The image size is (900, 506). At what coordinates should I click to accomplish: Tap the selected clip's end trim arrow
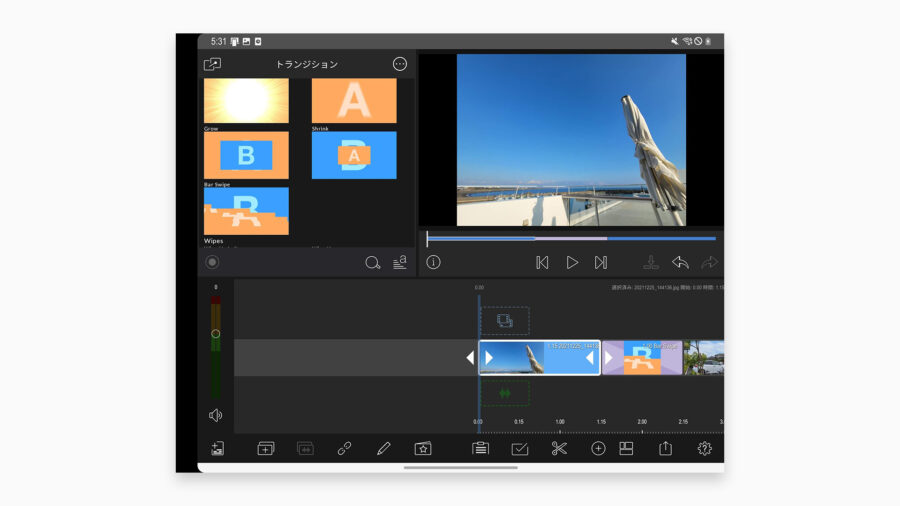tap(589, 357)
